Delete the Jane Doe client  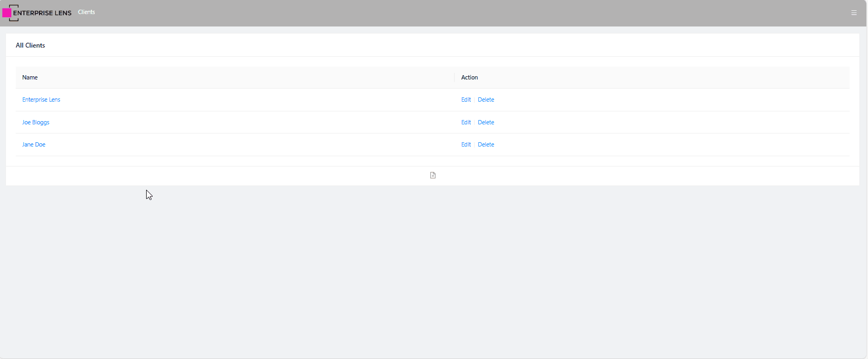(x=485, y=145)
